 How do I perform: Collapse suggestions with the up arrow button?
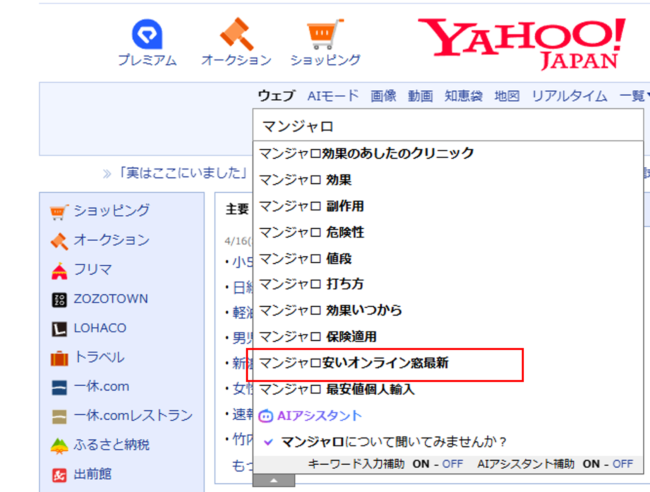click(x=274, y=480)
